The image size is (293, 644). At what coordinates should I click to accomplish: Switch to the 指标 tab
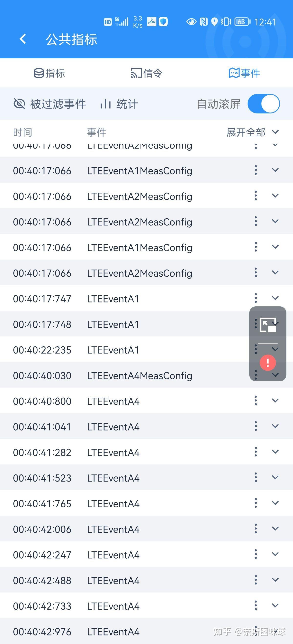tap(50, 73)
